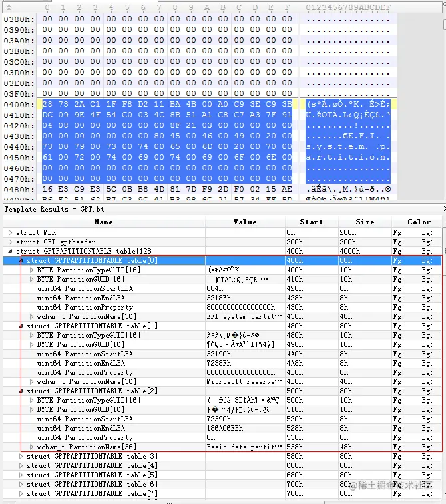Click byte DC in the 0410h row

pos(47,115)
